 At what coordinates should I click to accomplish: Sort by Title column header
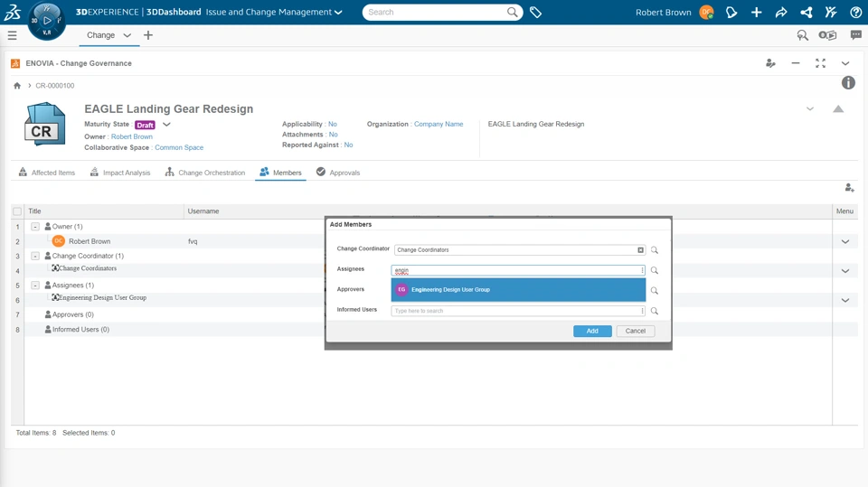click(x=34, y=211)
